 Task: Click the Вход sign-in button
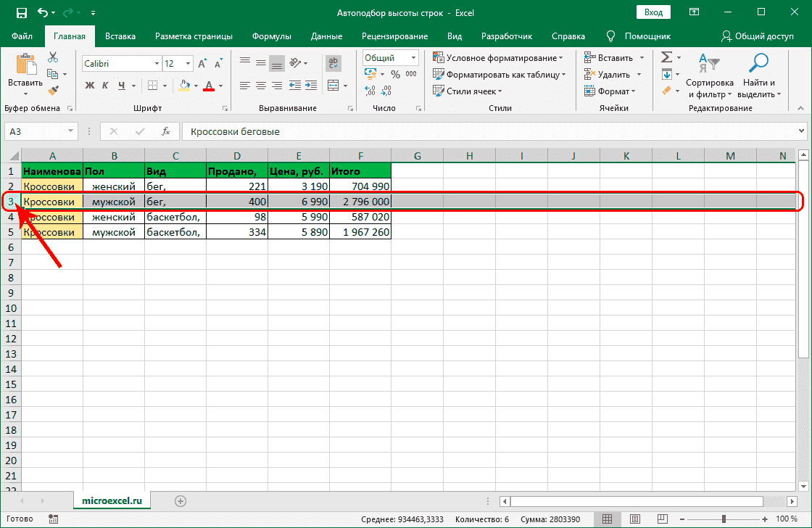click(x=653, y=12)
